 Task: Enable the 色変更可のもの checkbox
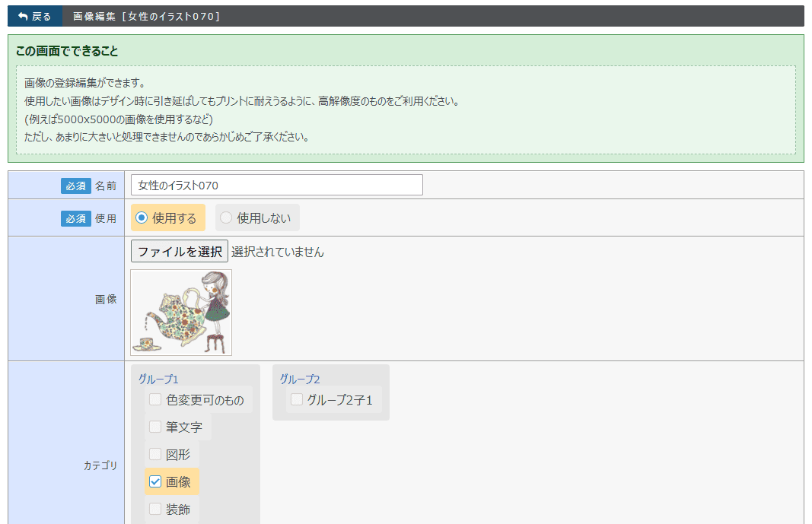click(x=155, y=399)
